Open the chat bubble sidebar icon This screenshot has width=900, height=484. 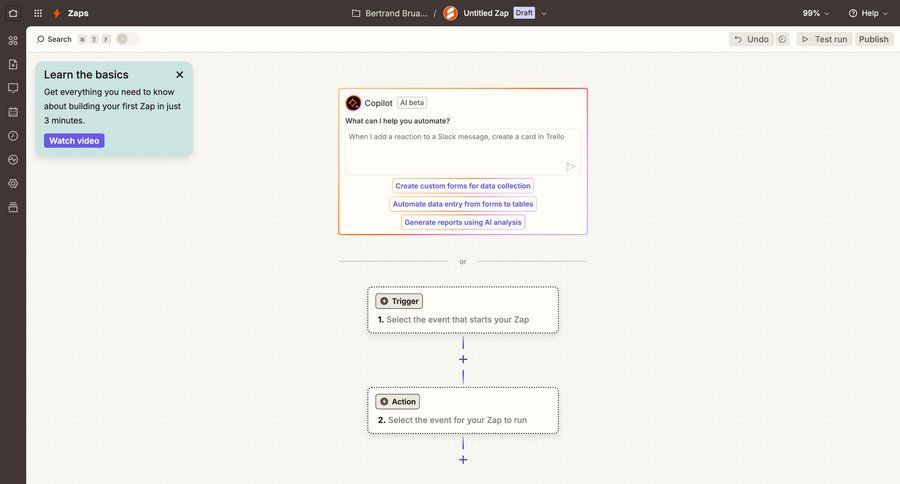coord(13,88)
